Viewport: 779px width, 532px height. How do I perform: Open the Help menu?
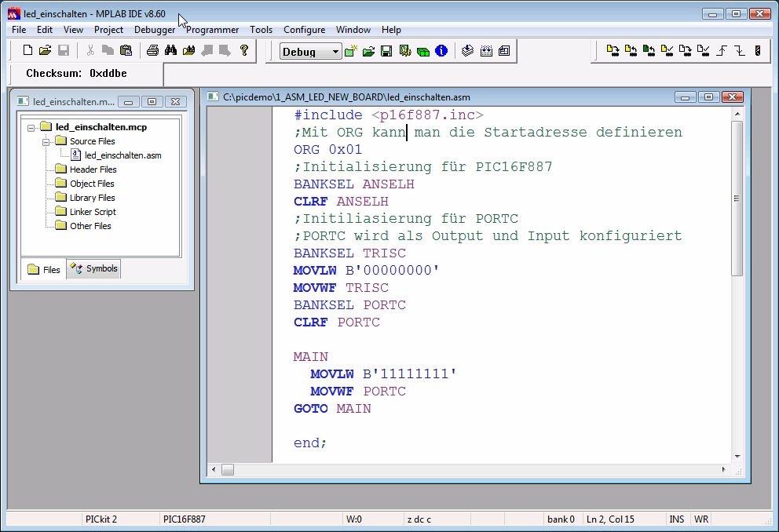pos(391,30)
